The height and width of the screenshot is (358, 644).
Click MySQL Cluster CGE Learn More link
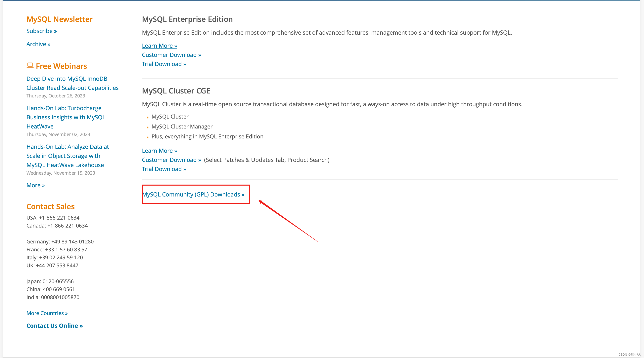click(160, 151)
